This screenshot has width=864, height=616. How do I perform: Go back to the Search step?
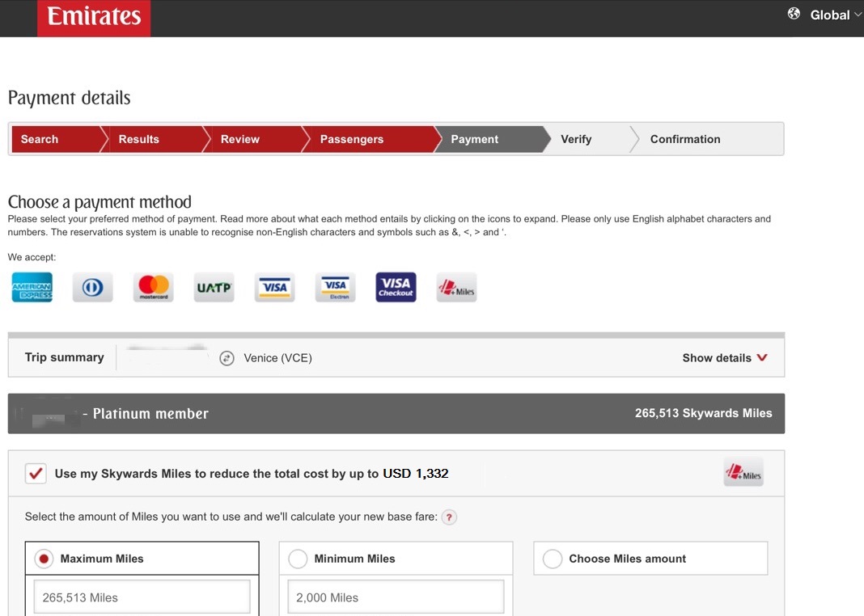[x=40, y=139]
